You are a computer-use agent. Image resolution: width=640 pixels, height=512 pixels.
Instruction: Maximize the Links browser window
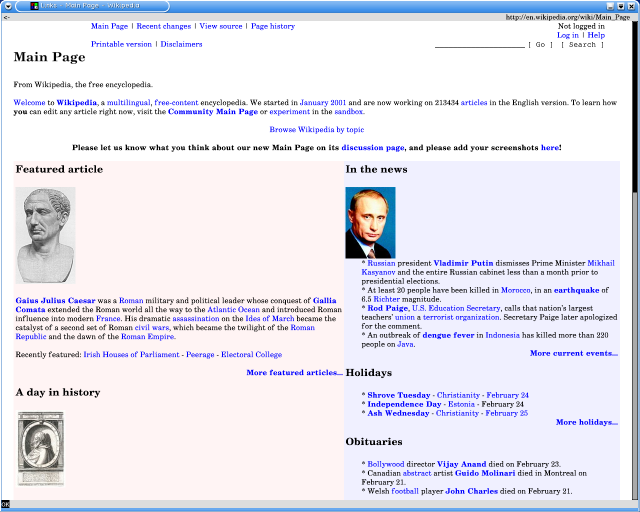[x=621, y=6]
